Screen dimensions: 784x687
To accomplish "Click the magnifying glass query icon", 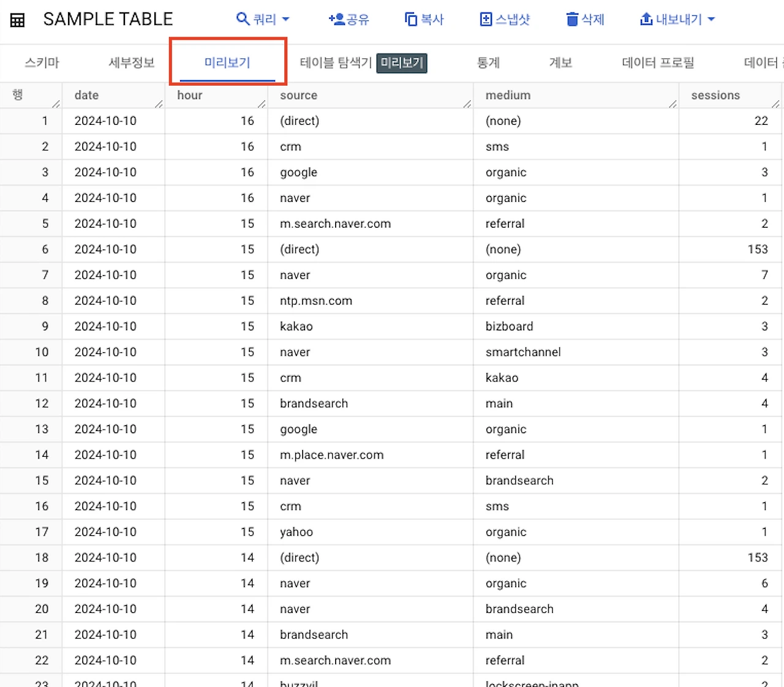I will [x=241, y=19].
